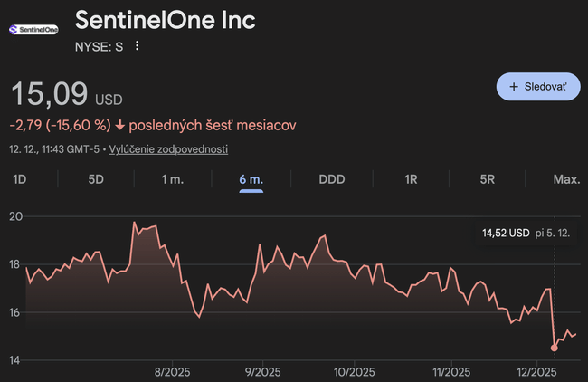Switch to the 1D time range

tap(19, 179)
